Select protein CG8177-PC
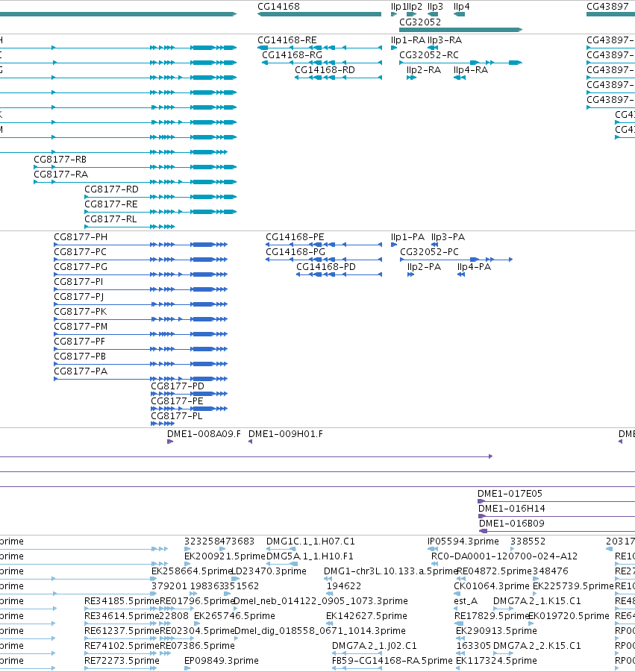The height and width of the screenshot is (672, 635). click(x=80, y=252)
